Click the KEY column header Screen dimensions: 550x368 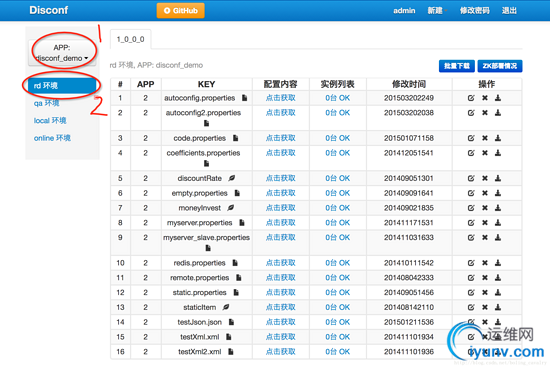206,84
